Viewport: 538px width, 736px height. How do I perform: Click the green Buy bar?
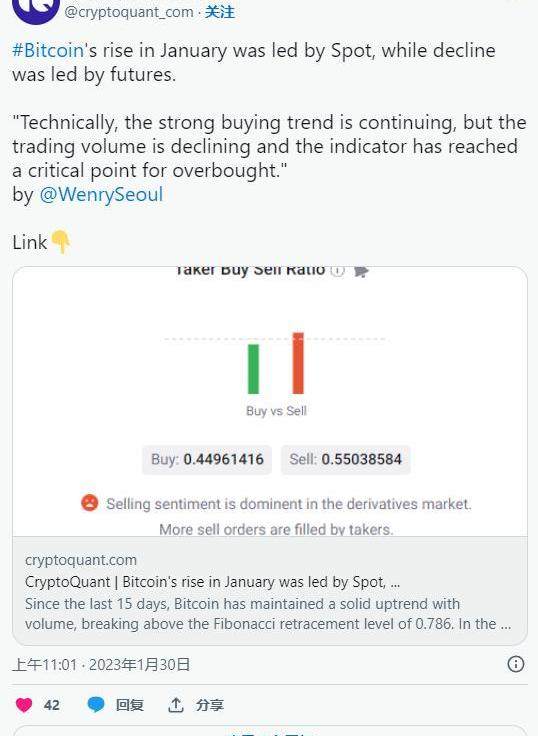pos(254,369)
